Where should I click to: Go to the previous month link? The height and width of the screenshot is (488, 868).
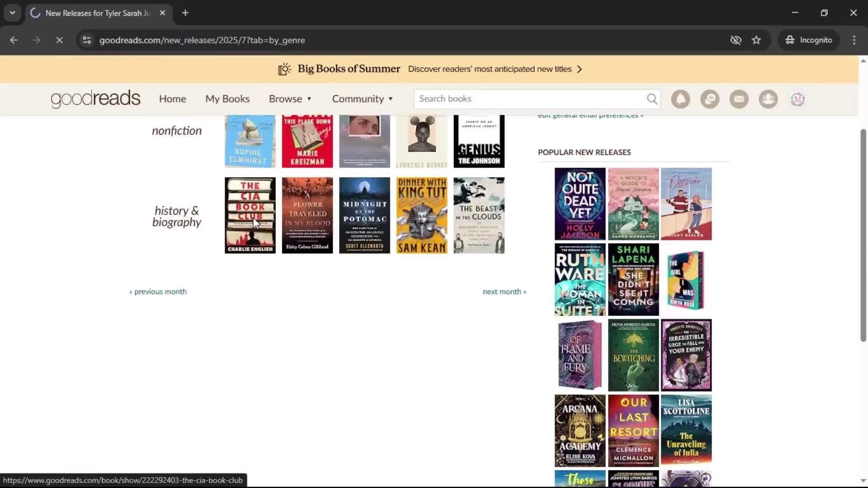click(158, 292)
